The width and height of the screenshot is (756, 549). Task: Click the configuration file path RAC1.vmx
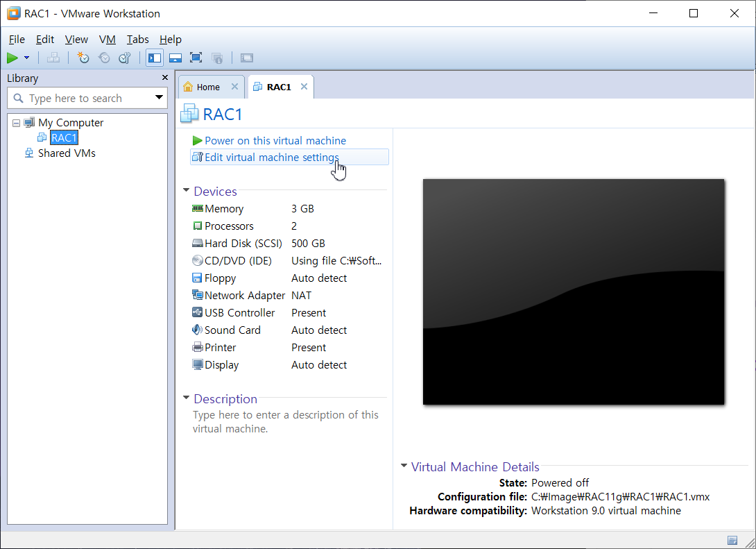(x=620, y=497)
